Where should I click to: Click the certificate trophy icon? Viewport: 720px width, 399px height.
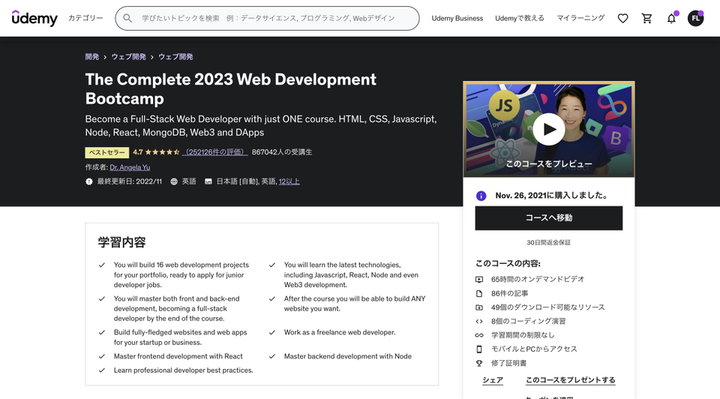click(x=479, y=363)
